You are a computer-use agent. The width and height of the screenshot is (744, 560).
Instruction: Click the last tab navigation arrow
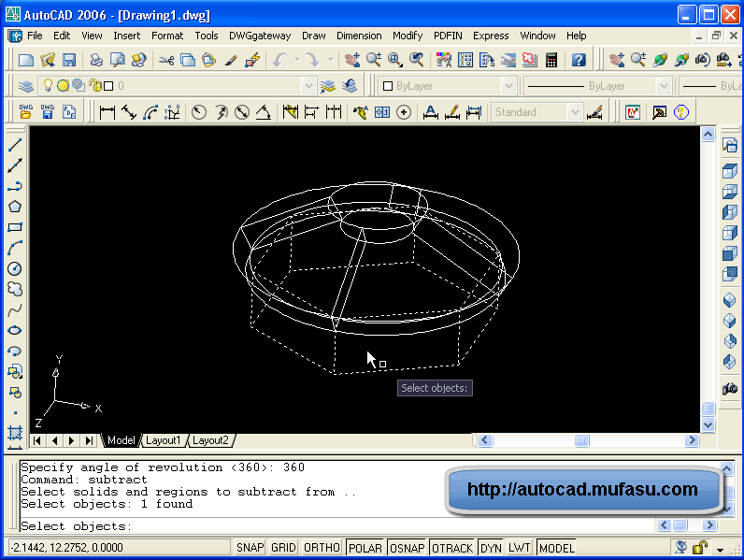click(x=89, y=440)
